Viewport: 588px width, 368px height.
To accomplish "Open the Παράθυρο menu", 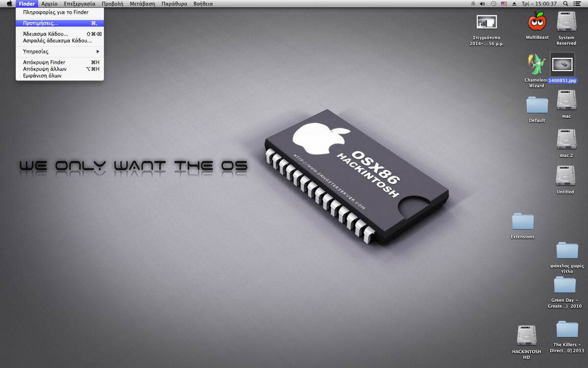I will 174,3.
